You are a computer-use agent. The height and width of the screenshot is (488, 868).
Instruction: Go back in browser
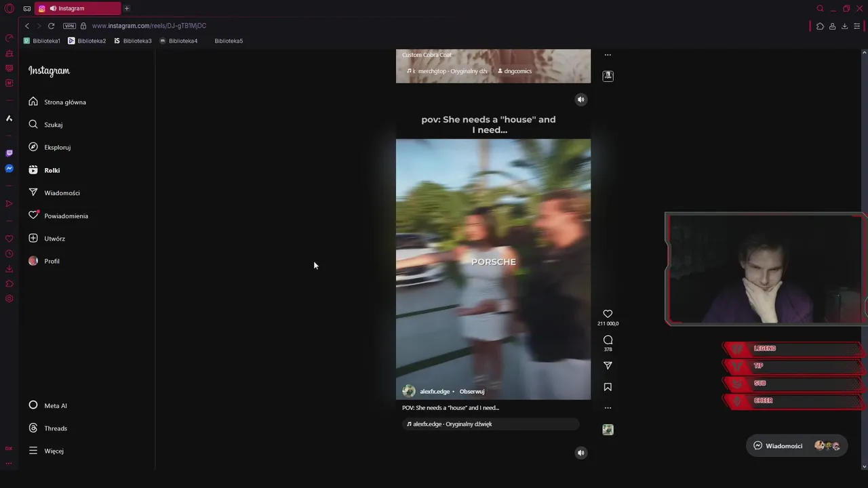[27, 26]
